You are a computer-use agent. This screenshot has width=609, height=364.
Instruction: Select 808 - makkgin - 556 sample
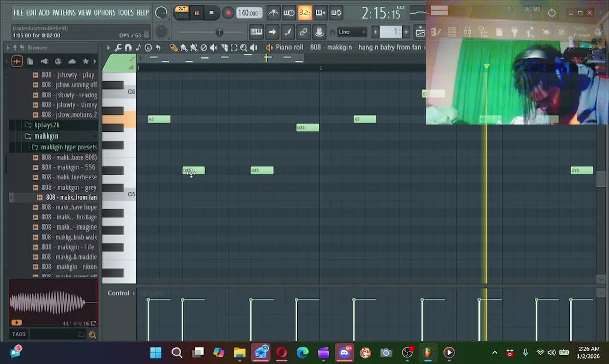pyautogui.click(x=68, y=167)
